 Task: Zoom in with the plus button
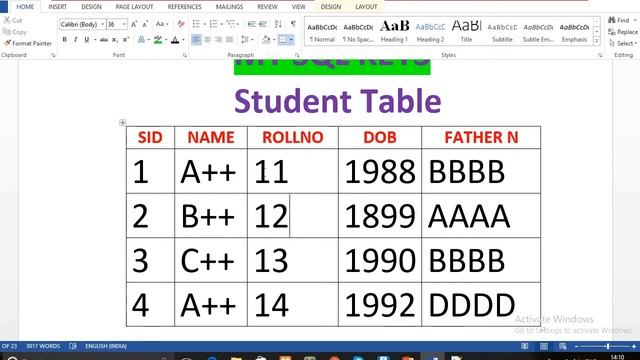634,346
